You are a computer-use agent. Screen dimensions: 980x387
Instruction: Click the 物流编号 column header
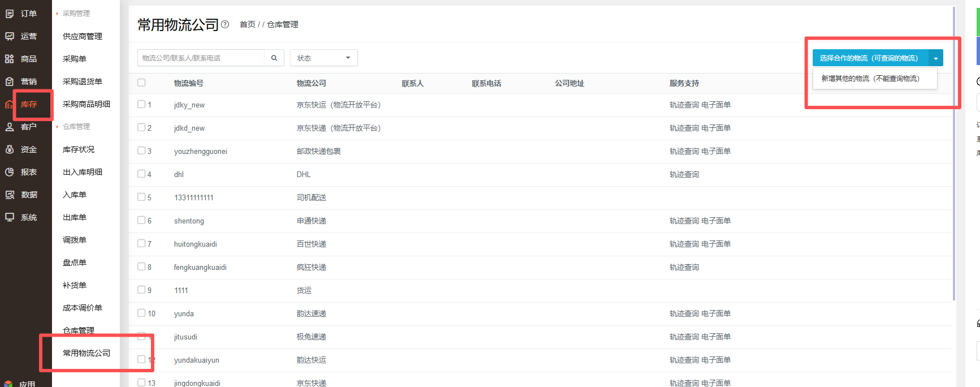click(189, 83)
